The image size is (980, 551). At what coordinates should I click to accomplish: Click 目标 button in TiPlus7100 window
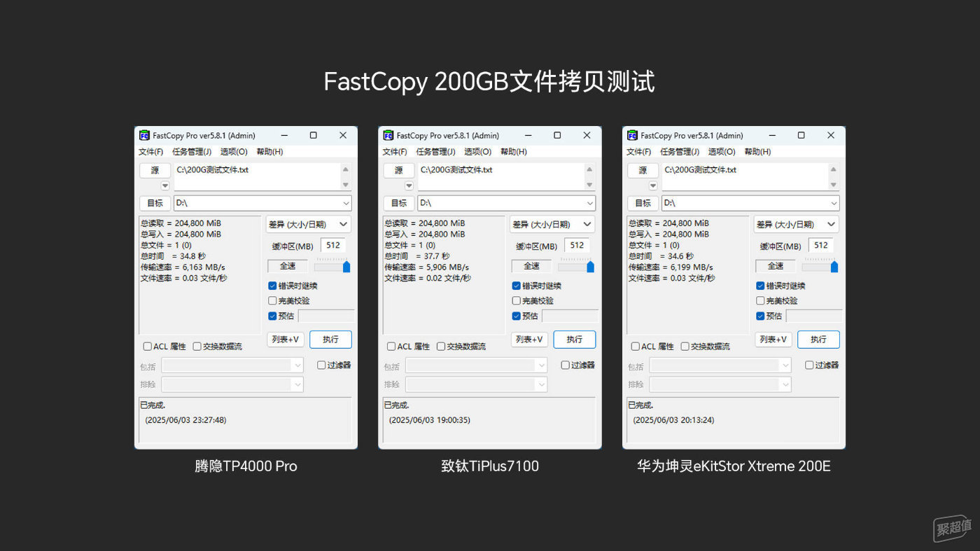pyautogui.click(x=399, y=203)
